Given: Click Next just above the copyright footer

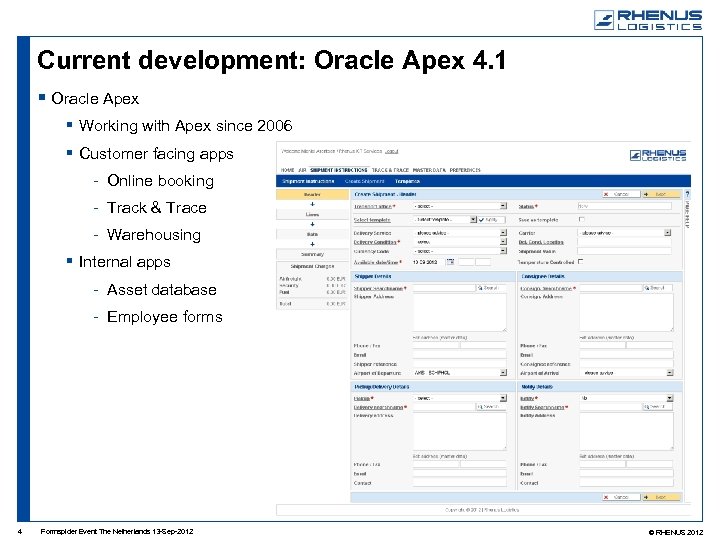Looking at the screenshot, I should pos(660,497).
